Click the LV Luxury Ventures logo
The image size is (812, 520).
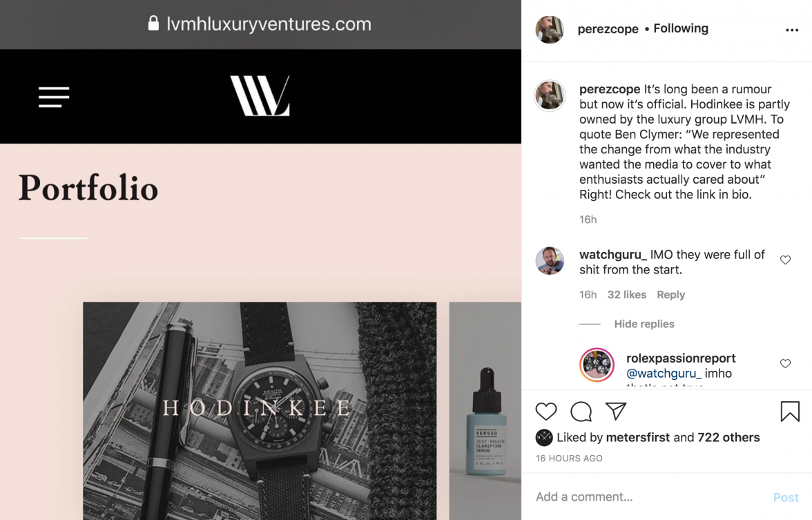[x=260, y=96]
